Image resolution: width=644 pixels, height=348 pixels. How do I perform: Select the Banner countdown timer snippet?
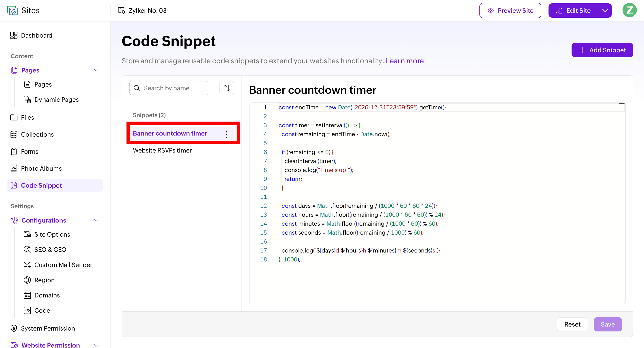(182, 133)
